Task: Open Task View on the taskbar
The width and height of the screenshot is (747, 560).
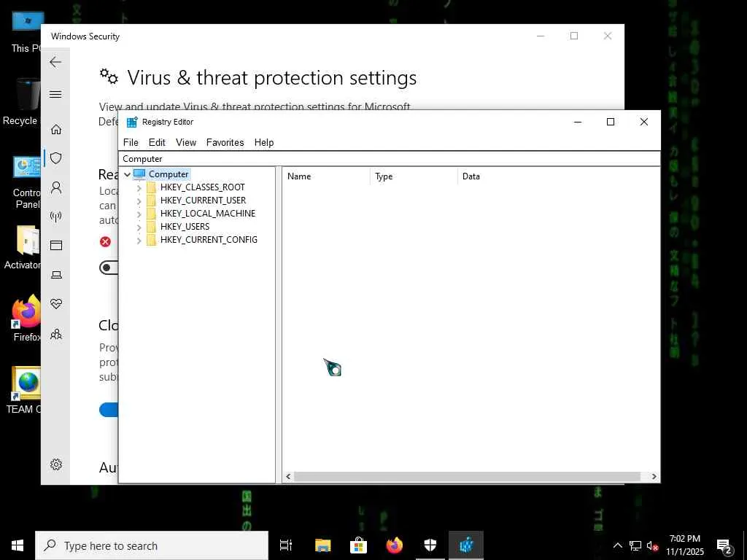Action: (x=286, y=545)
